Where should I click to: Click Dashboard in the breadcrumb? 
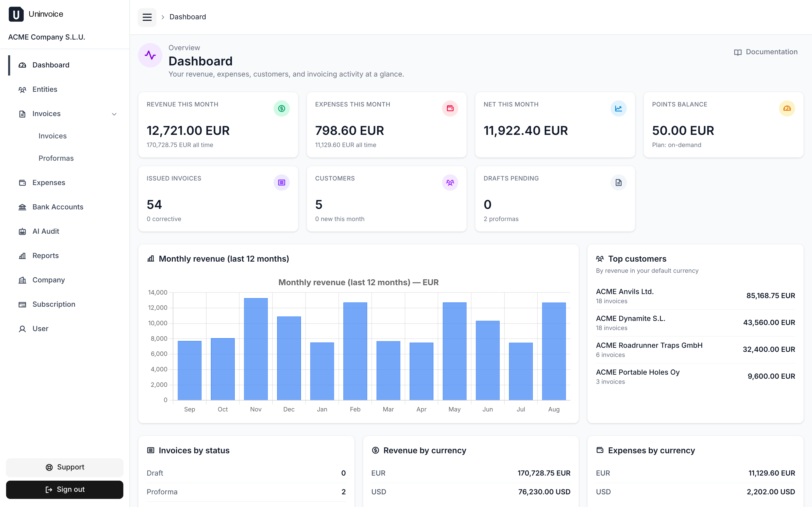pyautogui.click(x=188, y=17)
